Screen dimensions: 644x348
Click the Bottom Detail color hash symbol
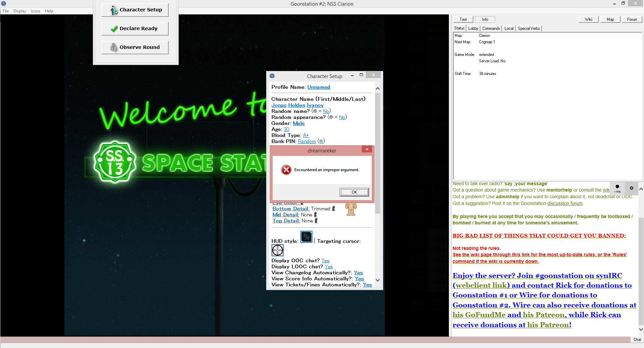(334, 209)
